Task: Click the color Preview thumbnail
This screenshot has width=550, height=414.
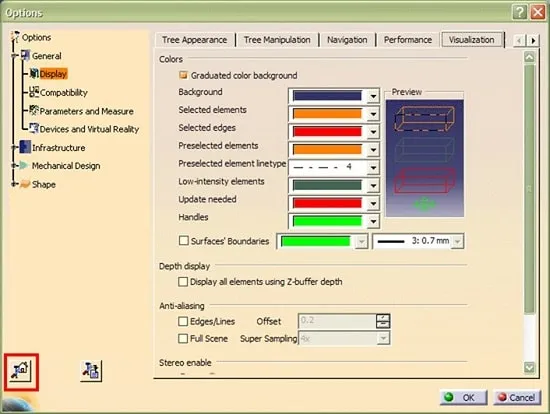Action: pos(425,158)
